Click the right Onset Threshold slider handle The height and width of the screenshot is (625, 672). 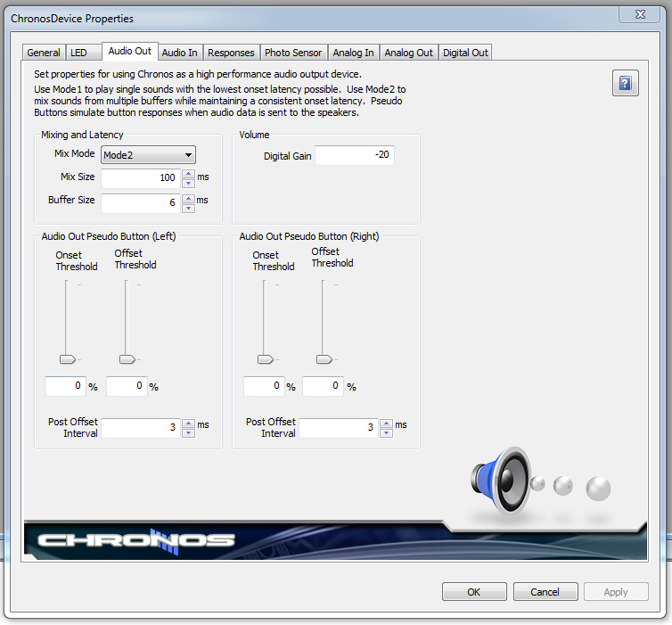point(266,359)
